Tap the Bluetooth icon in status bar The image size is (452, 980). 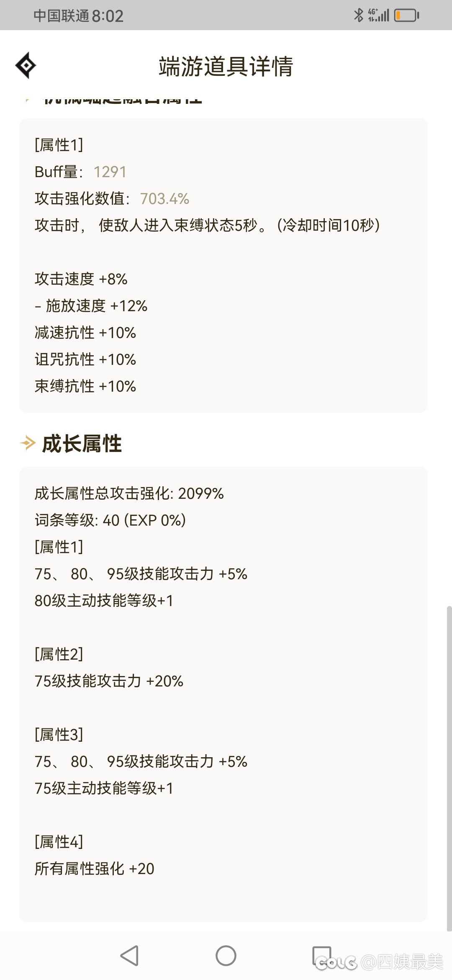pyautogui.click(x=358, y=15)
